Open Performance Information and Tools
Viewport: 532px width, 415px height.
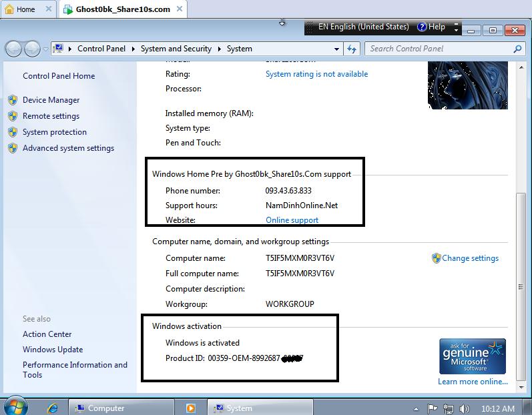[75, 370]
